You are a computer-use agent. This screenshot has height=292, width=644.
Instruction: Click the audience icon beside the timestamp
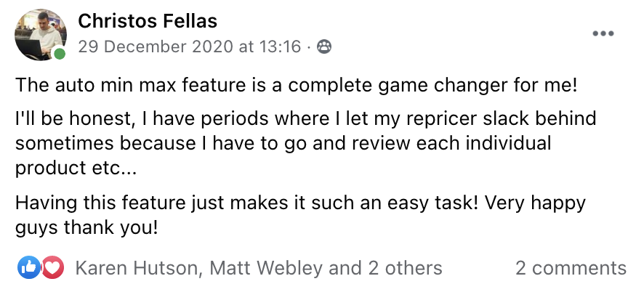pos(324,47)
